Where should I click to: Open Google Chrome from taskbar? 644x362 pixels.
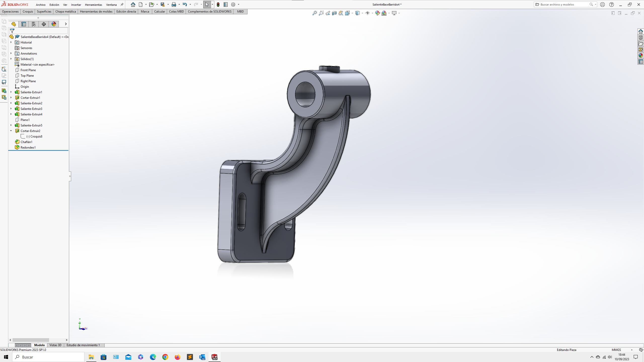click(165, 357)
